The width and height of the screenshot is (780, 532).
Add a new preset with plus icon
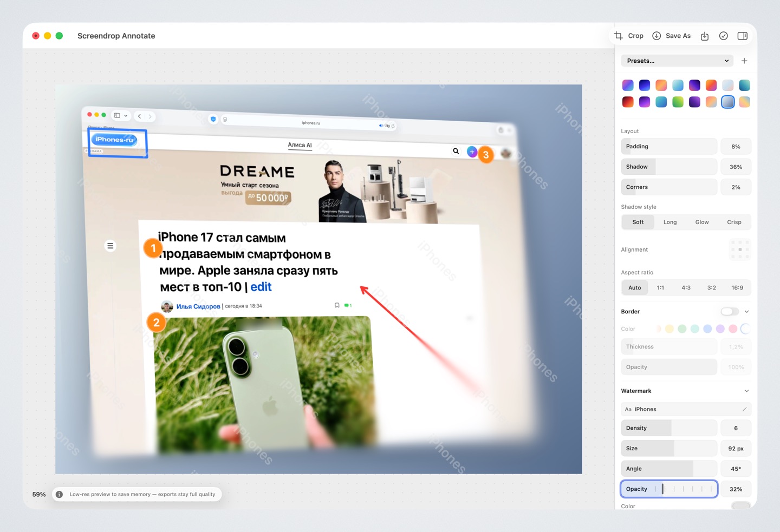pos(744,61)
